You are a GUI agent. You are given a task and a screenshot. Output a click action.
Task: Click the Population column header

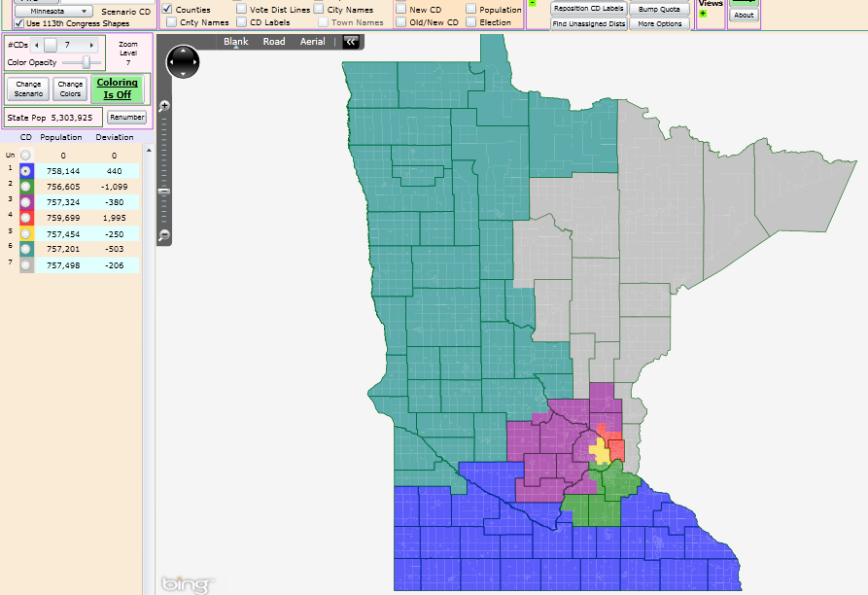coord(61,137)
